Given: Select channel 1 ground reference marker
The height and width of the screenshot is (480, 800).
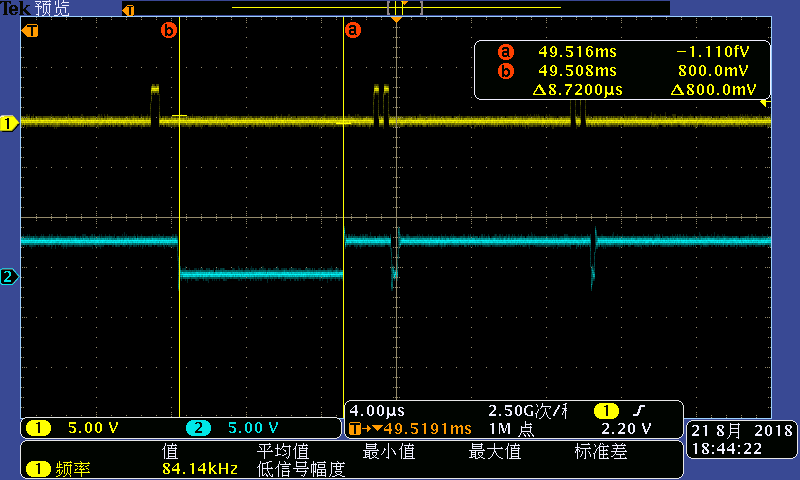Looking at the screenshot, I should coord(9,123).
